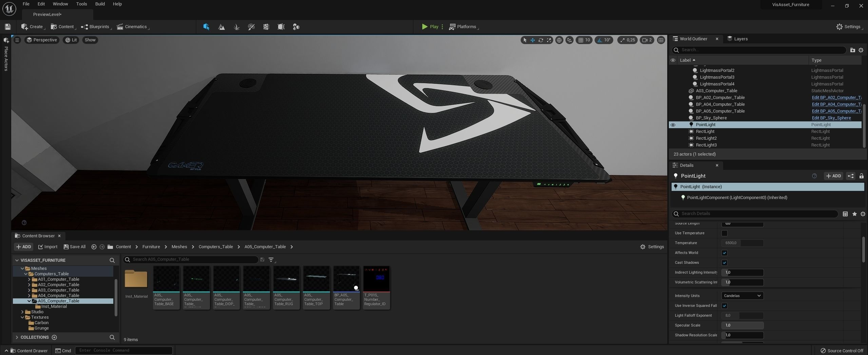The image size is (868, 355).
Task: Open Lit view mode dropdown
Action: click(71, 40)
